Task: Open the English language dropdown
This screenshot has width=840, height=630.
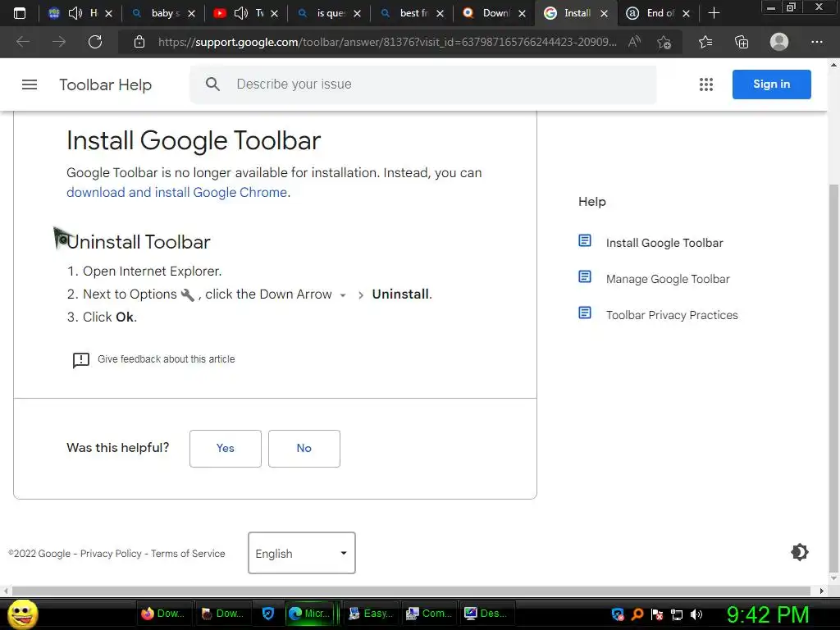Action: tap(302, 553)
